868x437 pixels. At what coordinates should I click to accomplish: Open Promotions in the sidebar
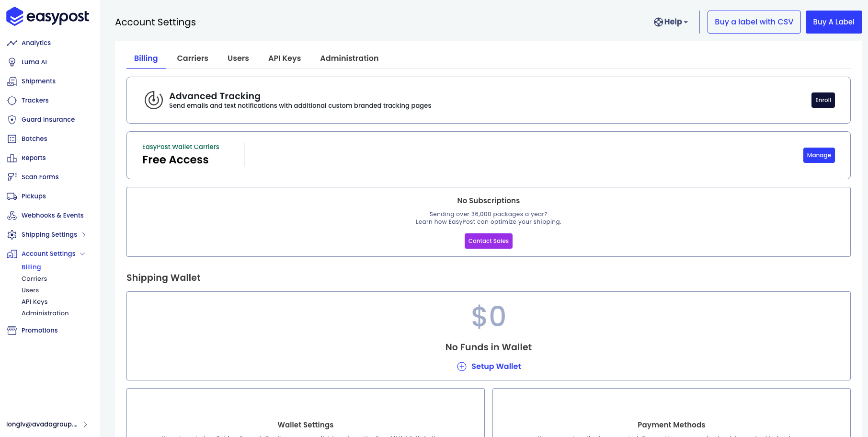(40, 331)
